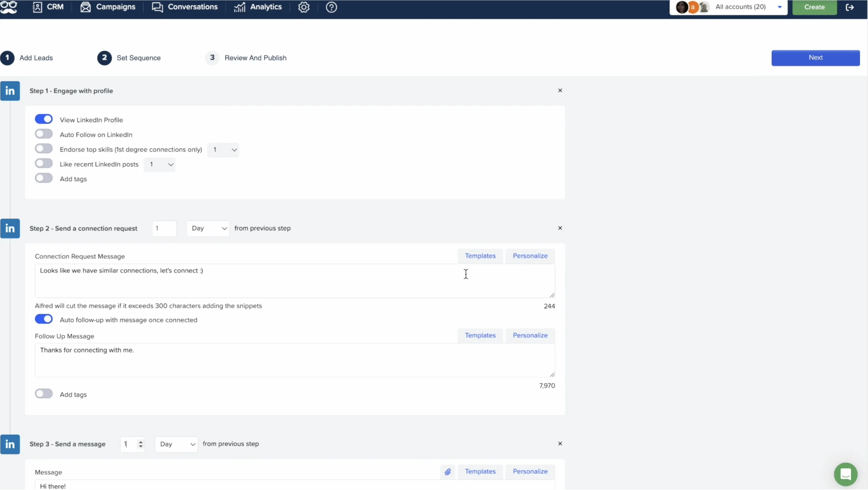
Task: Click the blue Next button
Action: pos(815,58)
